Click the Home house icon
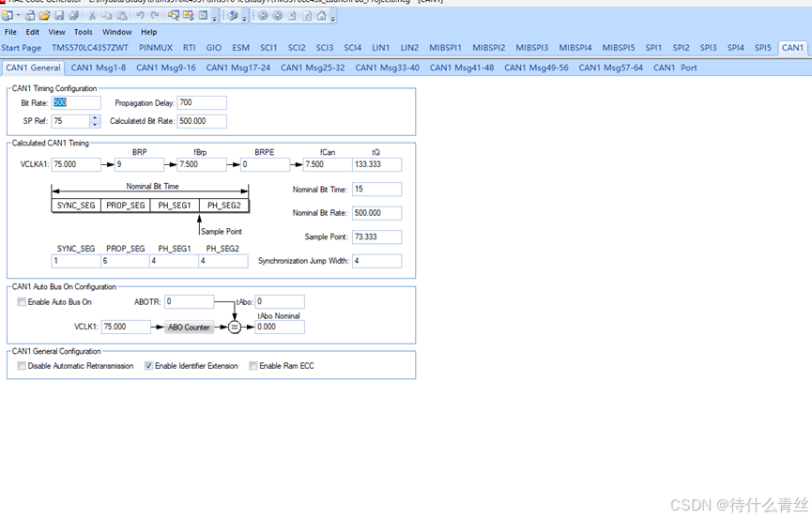 point(322,16)
